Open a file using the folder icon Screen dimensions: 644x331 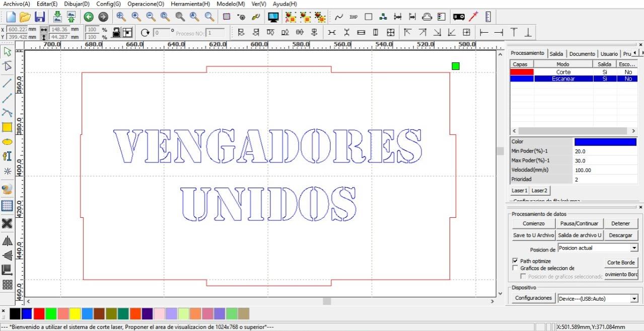pyautogui.click(x=25, y=17)
